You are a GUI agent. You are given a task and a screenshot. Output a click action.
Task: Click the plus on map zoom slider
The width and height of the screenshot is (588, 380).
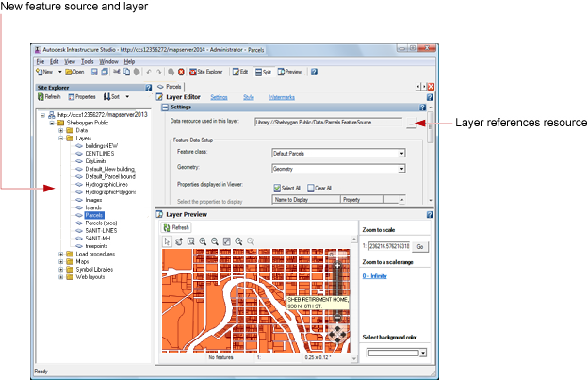(337, 266)
